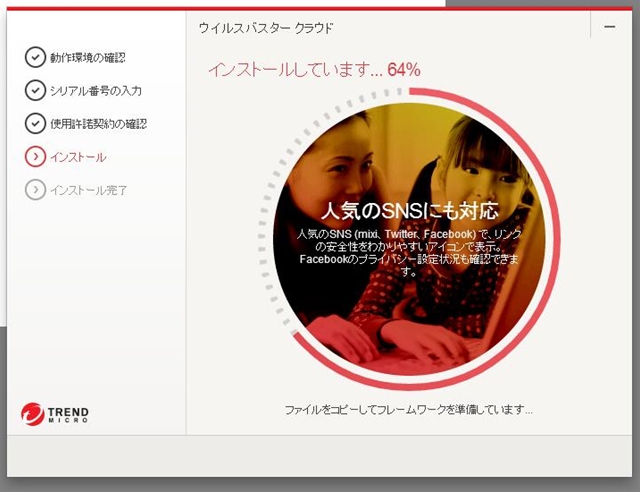Image resolution: width=640 pixels, height=492 pixels.
Task: Click the red arrow icon beside インストール
Action: point(35,157)
